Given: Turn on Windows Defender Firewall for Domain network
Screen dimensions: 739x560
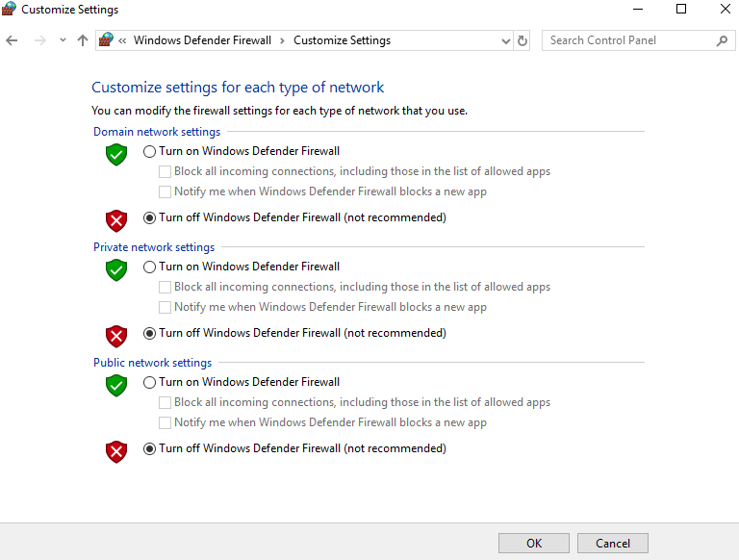Looking at the screenshot, I should (x=149, y=151).
